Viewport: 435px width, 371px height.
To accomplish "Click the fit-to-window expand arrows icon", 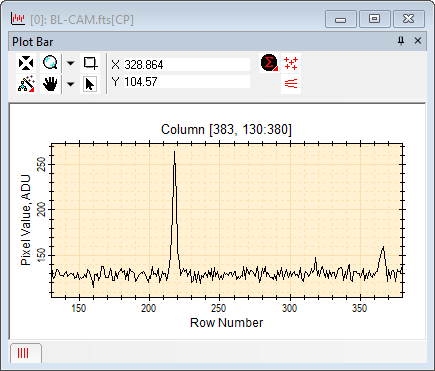I will click(x=26, y=63).
